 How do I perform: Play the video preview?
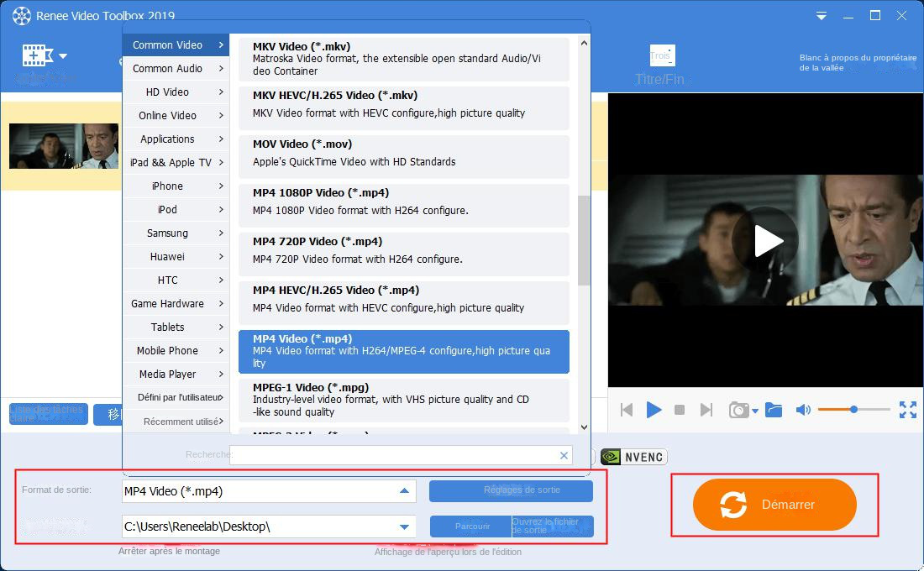654,410
